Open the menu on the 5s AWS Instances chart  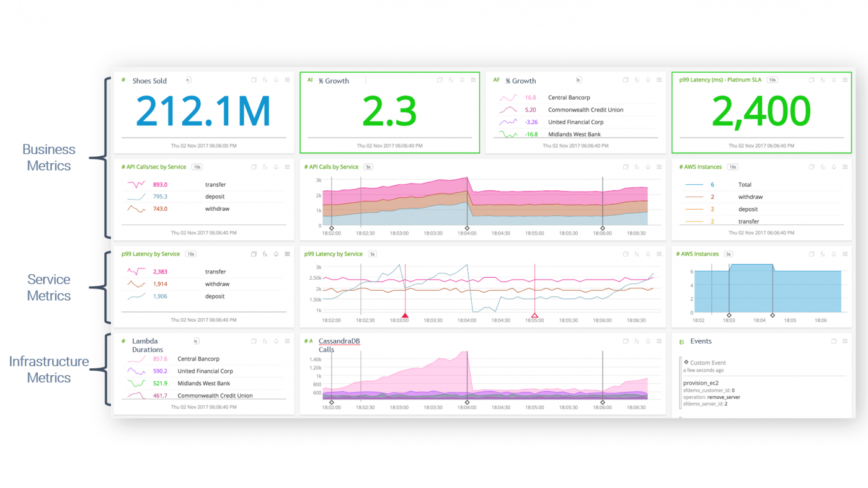tap(844, 254)
